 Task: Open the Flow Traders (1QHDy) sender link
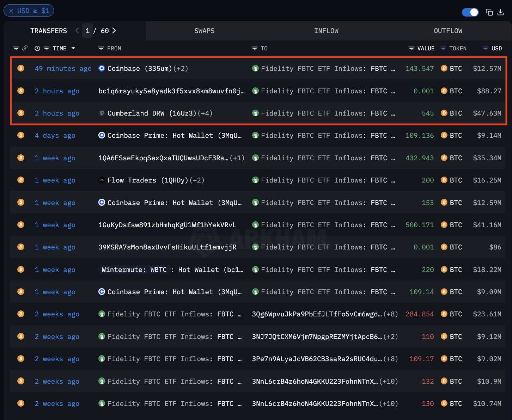click(147, 180)
